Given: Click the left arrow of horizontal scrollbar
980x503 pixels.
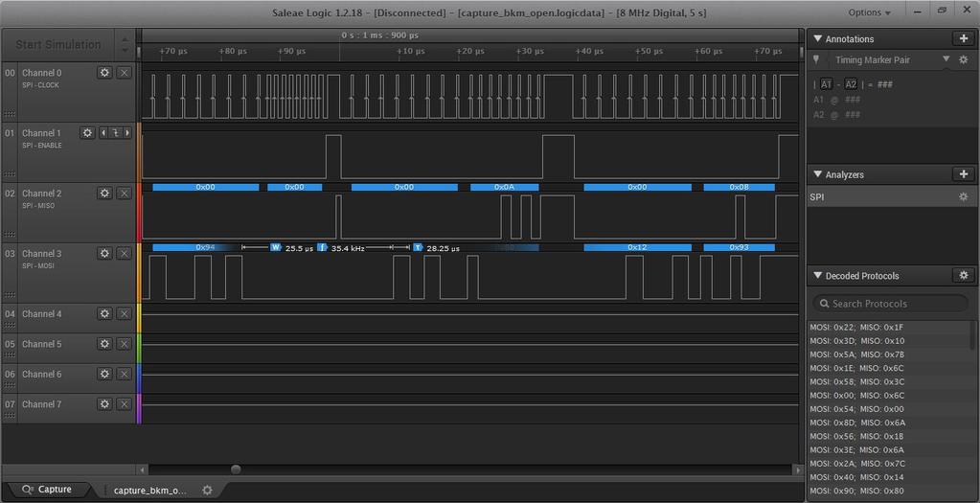Looking at the screenshot, I should (x=143, y=469).
